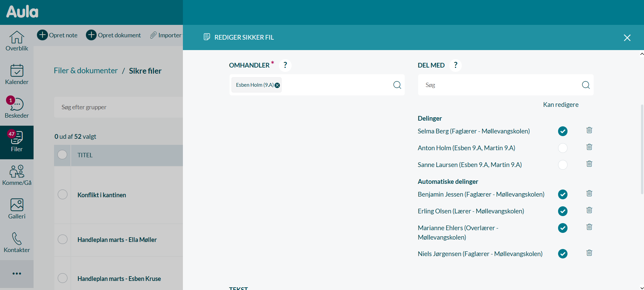Click trash icon next to Niels Jørgensen
Screen dimensions: 644x290
(589, 253)
